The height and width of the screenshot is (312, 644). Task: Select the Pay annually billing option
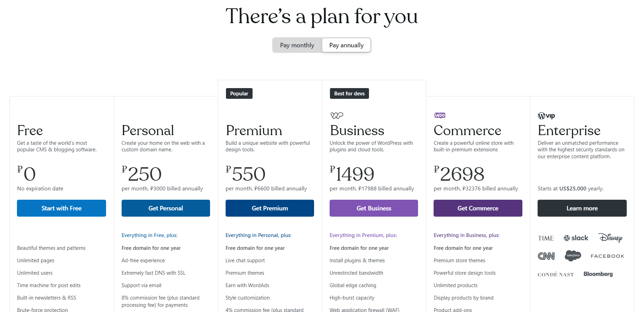[346, 45]
